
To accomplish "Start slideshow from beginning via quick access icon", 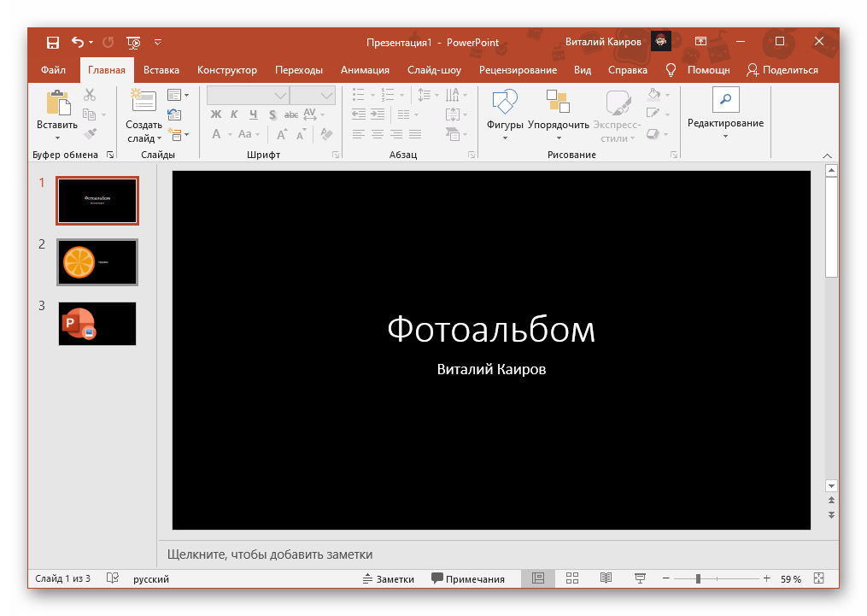I will 133,42.
